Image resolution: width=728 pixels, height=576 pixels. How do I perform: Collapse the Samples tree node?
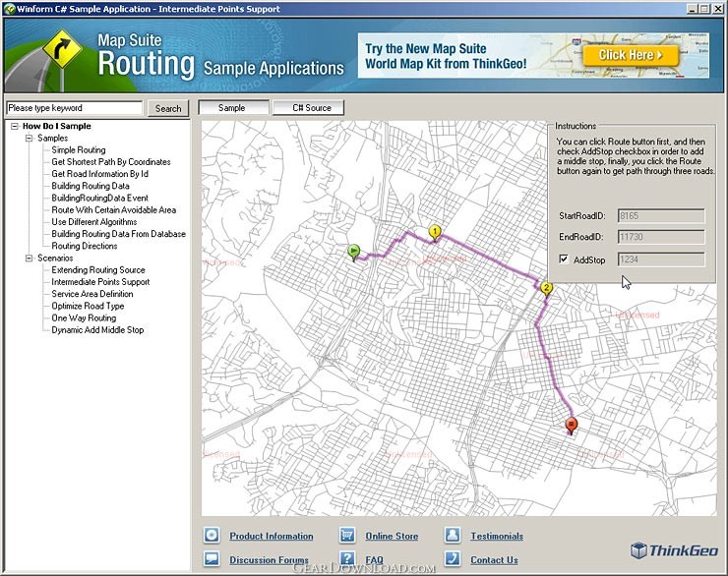(x=30, y=139)
